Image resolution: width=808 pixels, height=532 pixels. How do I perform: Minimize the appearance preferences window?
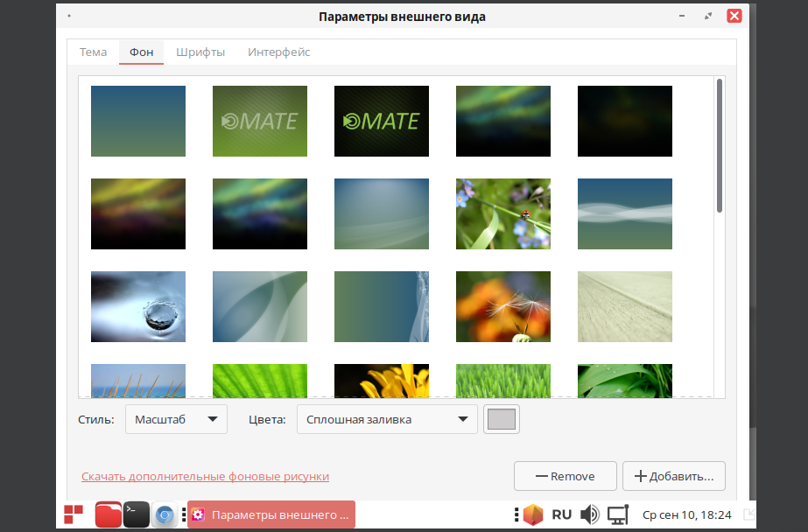point(682,16)
